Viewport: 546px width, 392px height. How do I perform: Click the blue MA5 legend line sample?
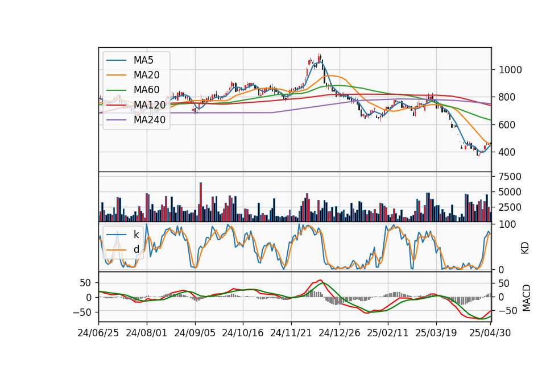tap(116, 60)
